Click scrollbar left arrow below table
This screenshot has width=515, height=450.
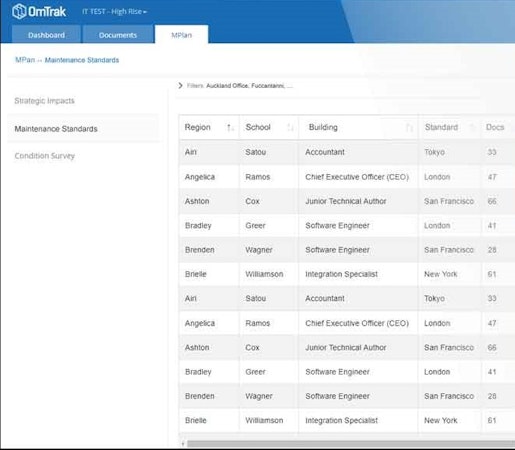click(183, 444)
